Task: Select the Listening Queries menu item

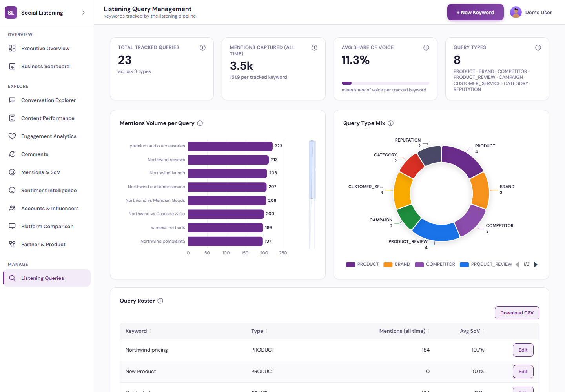Action: (x=47, y=278)
